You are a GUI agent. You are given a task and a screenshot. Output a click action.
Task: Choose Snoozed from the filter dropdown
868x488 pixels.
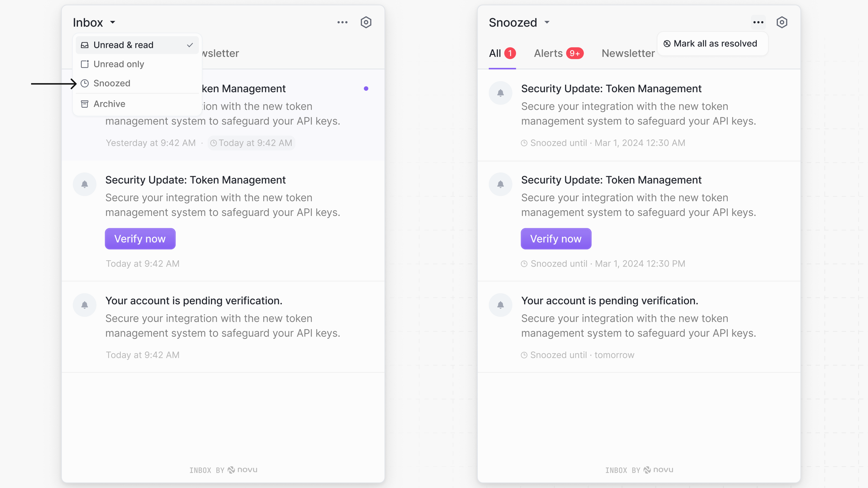click(112, 83)
